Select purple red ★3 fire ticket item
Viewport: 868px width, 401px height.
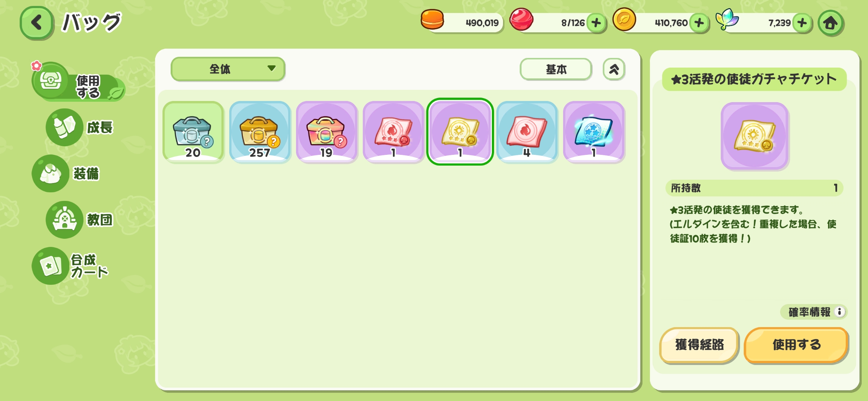point(393,132)
